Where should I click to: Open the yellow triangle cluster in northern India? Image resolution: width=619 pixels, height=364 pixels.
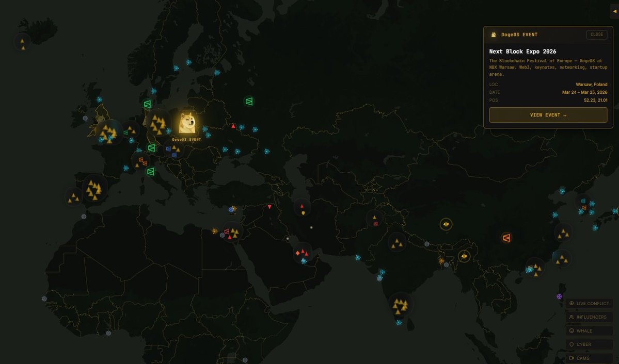click(397, 242)
